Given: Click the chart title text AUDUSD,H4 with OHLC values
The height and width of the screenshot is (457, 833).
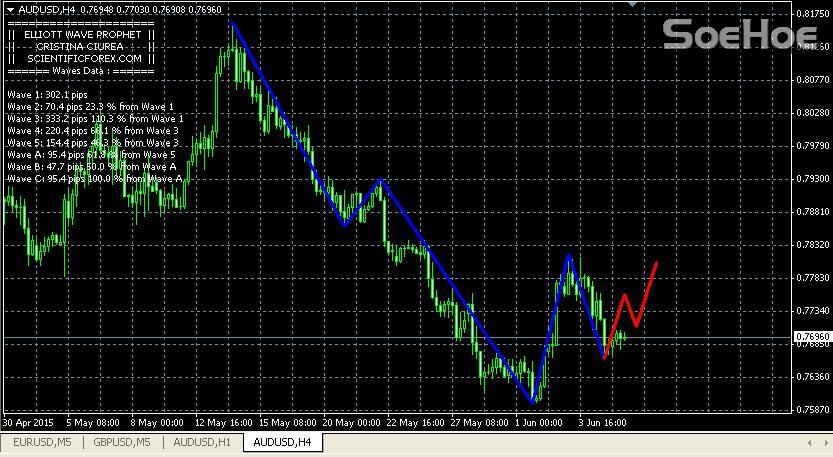Looking at the screenshot, I should click(120, 10).
